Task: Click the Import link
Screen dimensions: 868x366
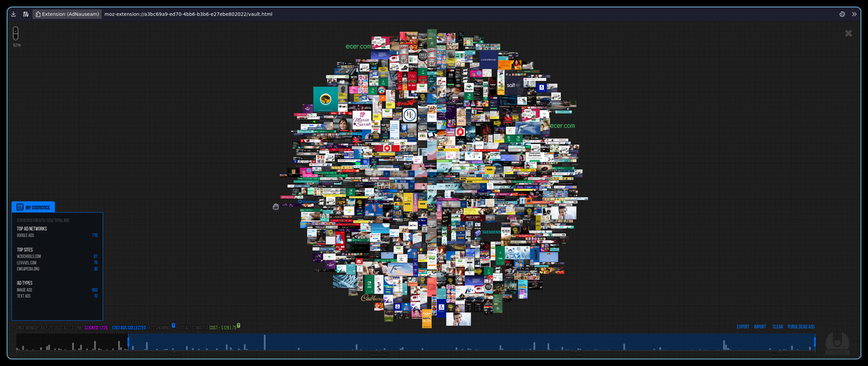Action: [759, 327]
